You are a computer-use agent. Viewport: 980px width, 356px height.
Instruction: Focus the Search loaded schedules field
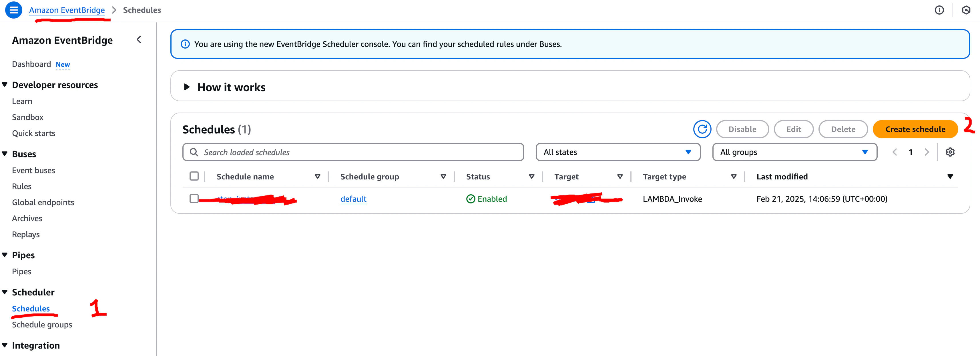pos(353,152)
